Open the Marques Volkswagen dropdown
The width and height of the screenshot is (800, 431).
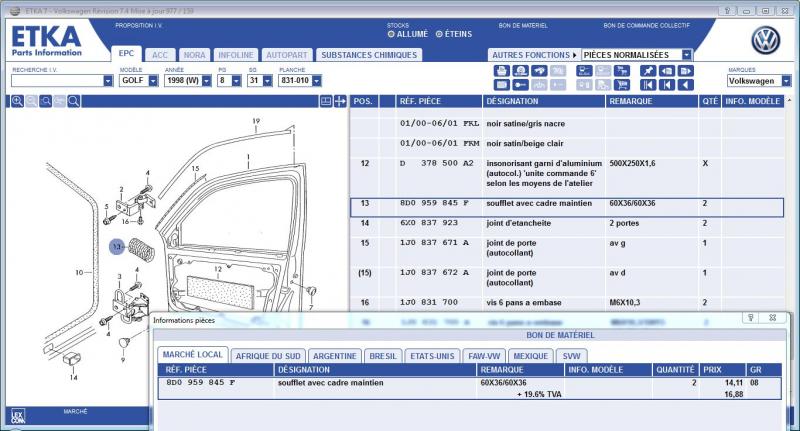click(x=786, y=81)
